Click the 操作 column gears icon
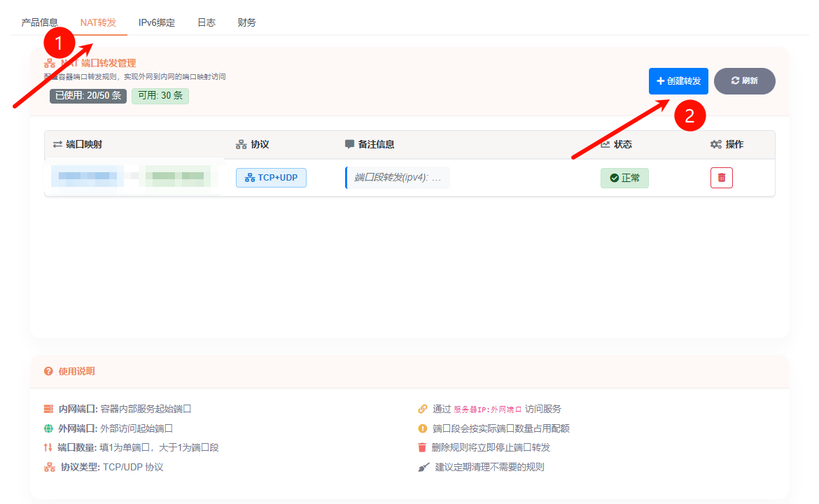Image resolution: width=819 pixels, height=504 pixels. coord(716,144)
